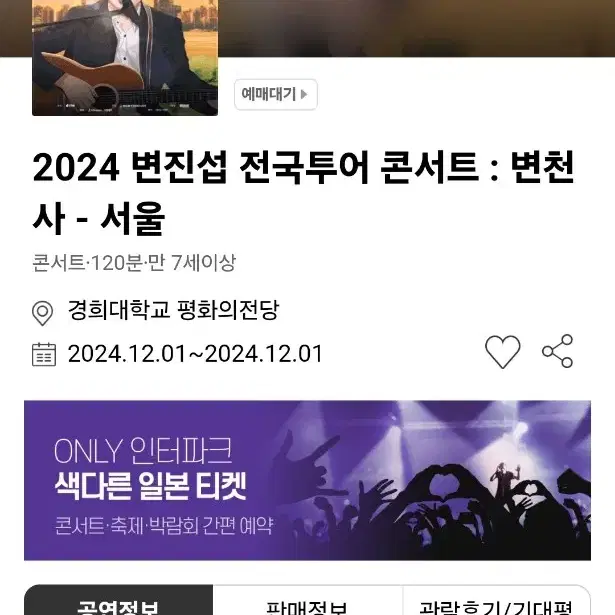Tap the 콘서트·120분·만 7세이상 info line

pos(134,263)
